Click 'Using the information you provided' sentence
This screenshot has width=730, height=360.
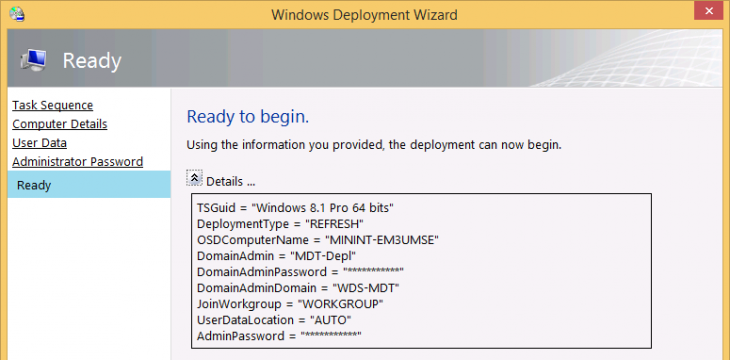point(374,145)
